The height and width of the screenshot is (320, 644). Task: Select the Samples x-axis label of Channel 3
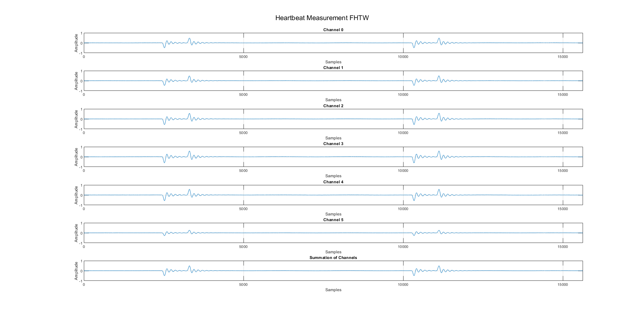click(333, 176)
